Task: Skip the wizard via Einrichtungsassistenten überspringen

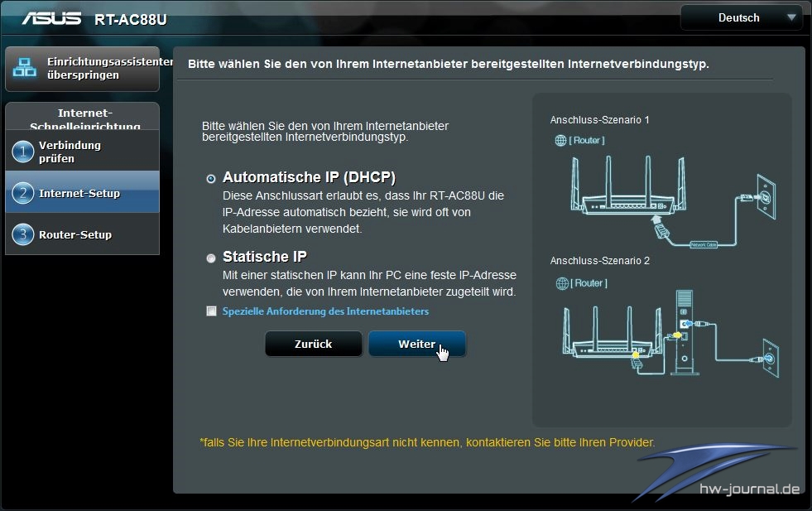Action: (82, 69)
